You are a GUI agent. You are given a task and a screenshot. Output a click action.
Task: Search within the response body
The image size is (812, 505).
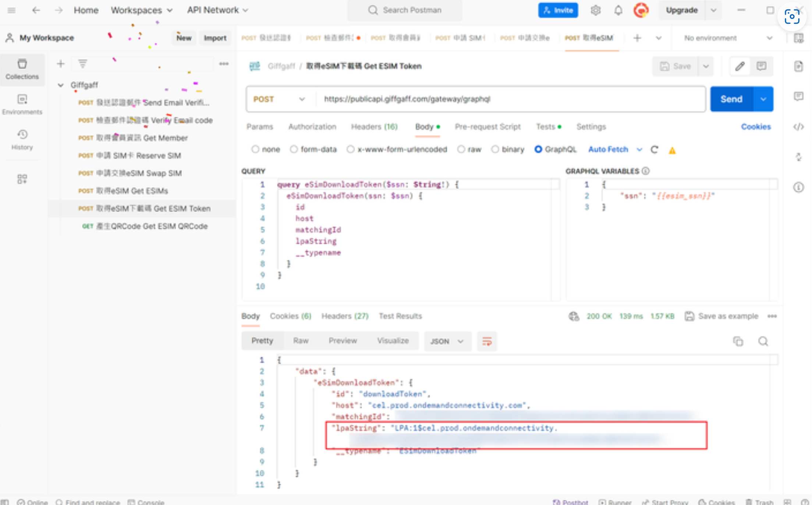click(x=763, y=341)
